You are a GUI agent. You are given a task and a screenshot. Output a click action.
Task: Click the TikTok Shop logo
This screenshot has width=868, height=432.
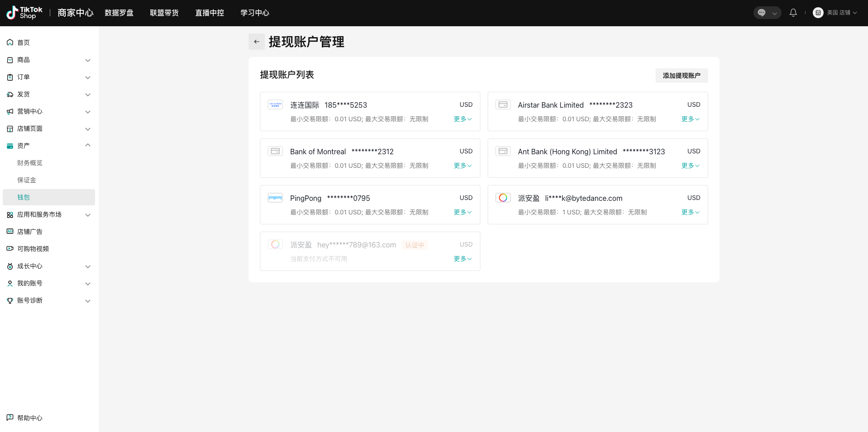[24, 13]
